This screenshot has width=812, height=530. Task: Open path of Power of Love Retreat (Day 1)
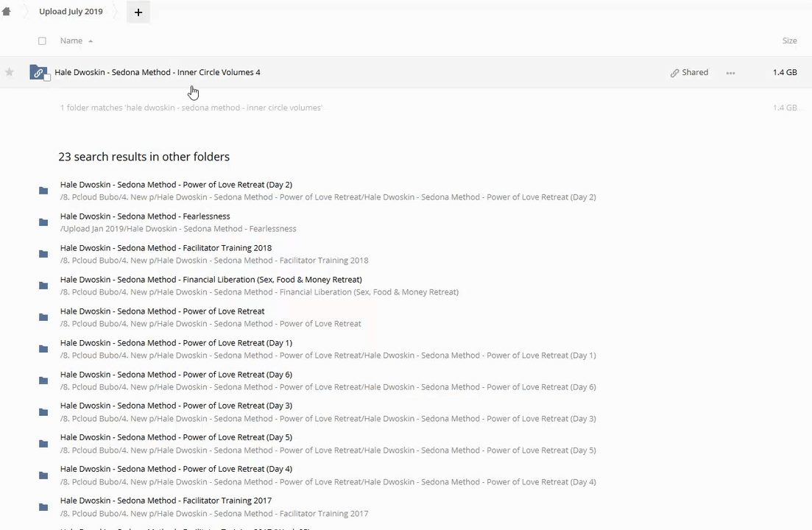click(328, 356)
